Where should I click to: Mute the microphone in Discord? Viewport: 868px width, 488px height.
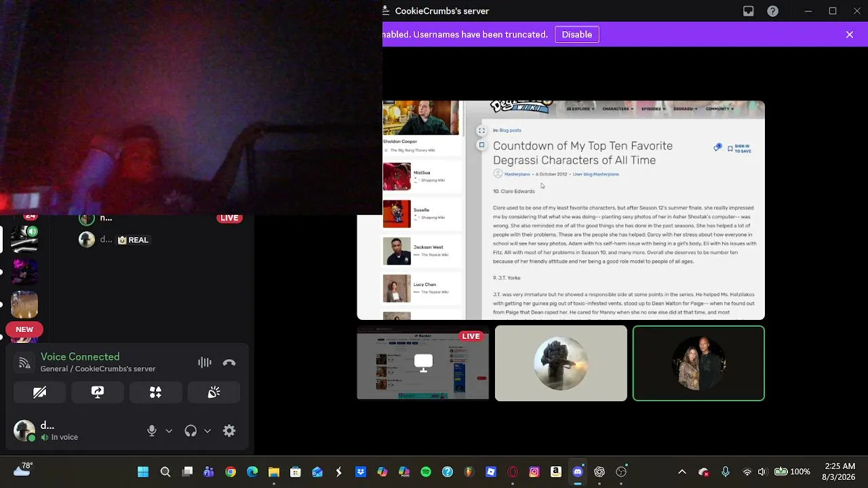(152, 431)
